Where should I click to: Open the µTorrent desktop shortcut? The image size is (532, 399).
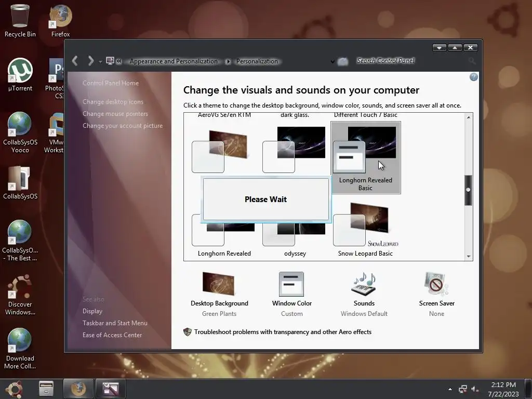[20, 75]
